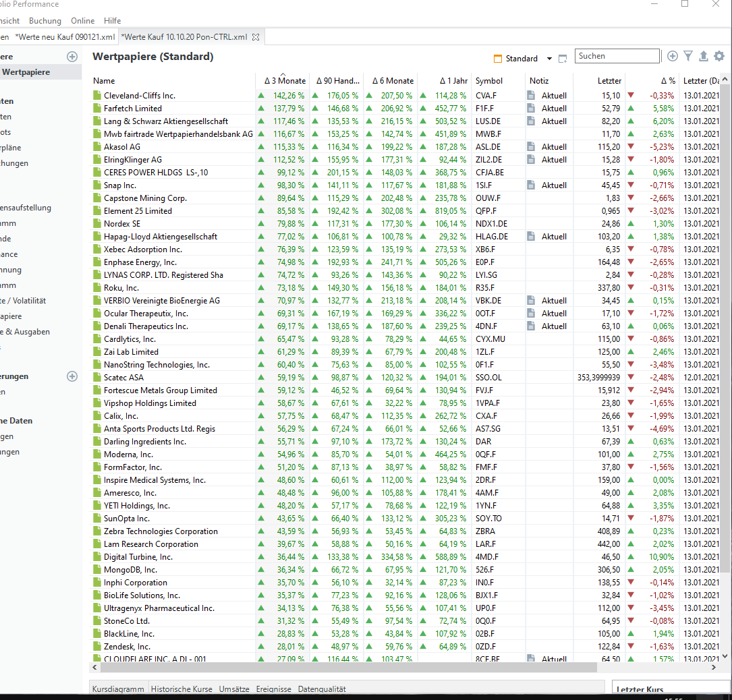Open the note icon in the Cleveland-Cliffs row
Viewport: 732px width, 700px height.
point(531,95)
